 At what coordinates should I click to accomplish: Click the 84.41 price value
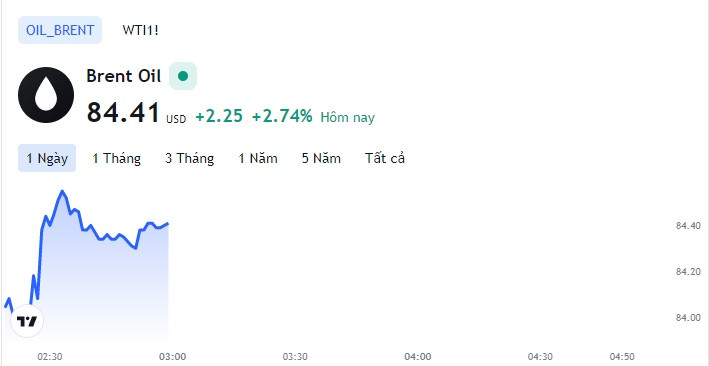click(x=123, y=112)
